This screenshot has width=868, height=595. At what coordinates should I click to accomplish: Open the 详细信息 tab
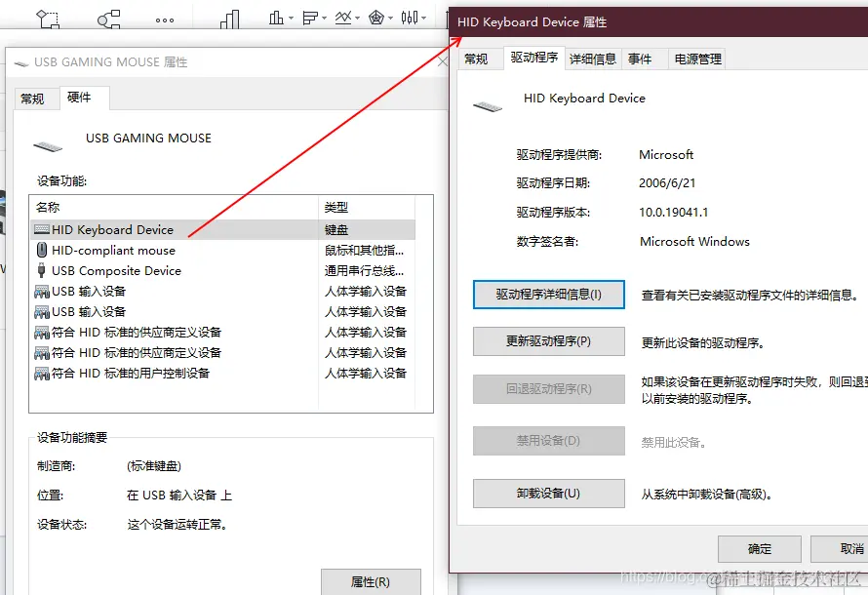pos(593,59)
